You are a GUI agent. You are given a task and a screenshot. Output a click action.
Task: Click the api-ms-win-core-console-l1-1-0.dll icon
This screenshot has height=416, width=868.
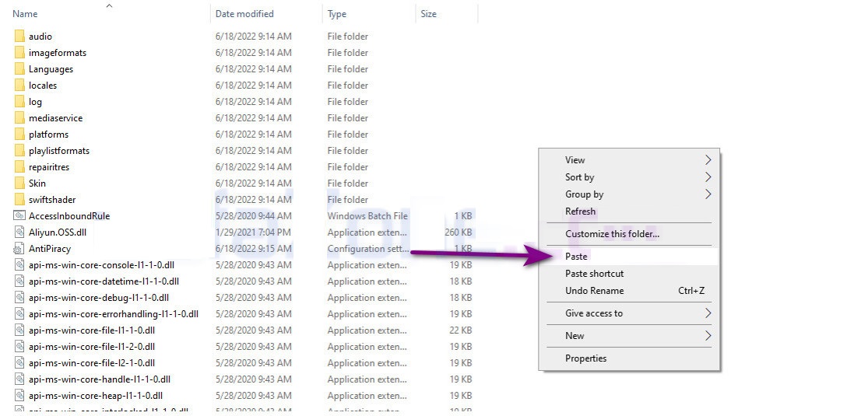tap(19, 265)
